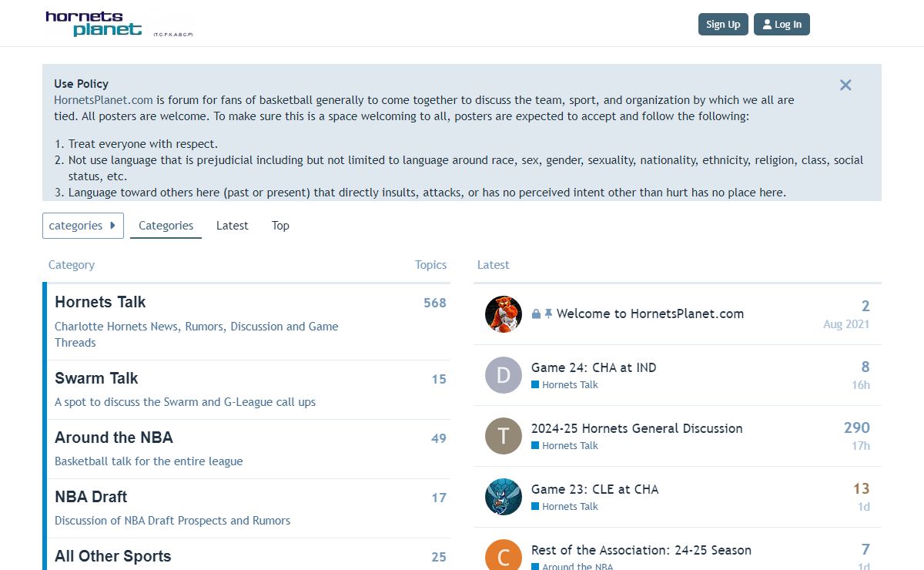Click the pin icon on the Welcome topic
Screen dimensions: 924x570
(548, 314)
